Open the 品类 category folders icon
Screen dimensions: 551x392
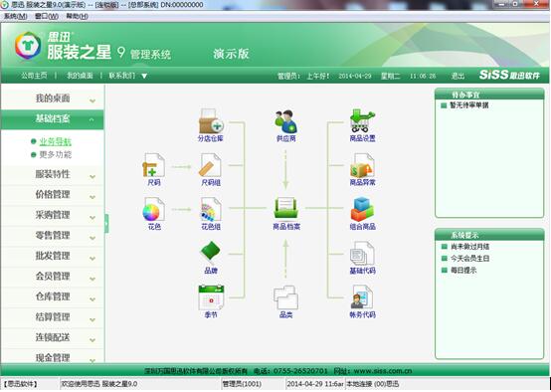coord(285,297)
